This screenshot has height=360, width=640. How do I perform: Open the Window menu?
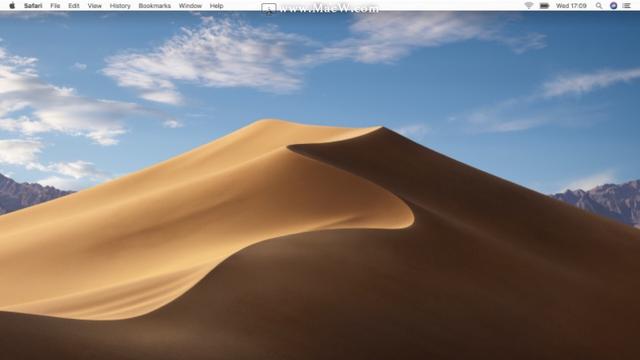coord(190,6)
